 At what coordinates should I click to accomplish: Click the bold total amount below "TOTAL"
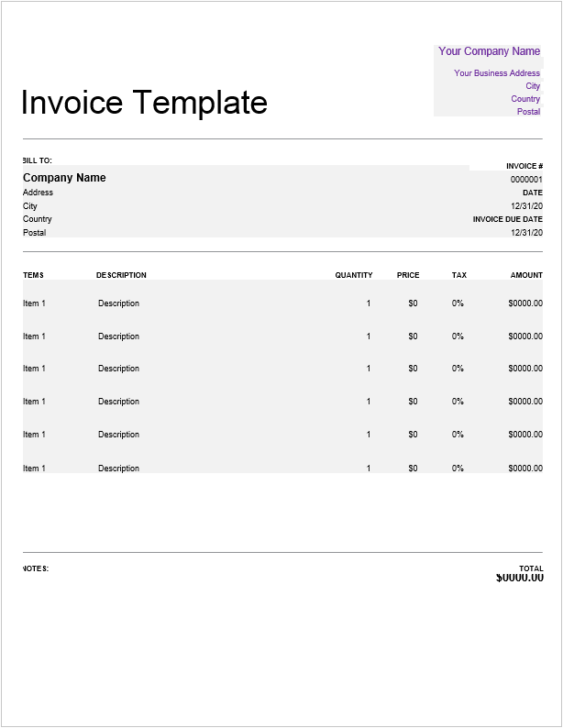519,578
